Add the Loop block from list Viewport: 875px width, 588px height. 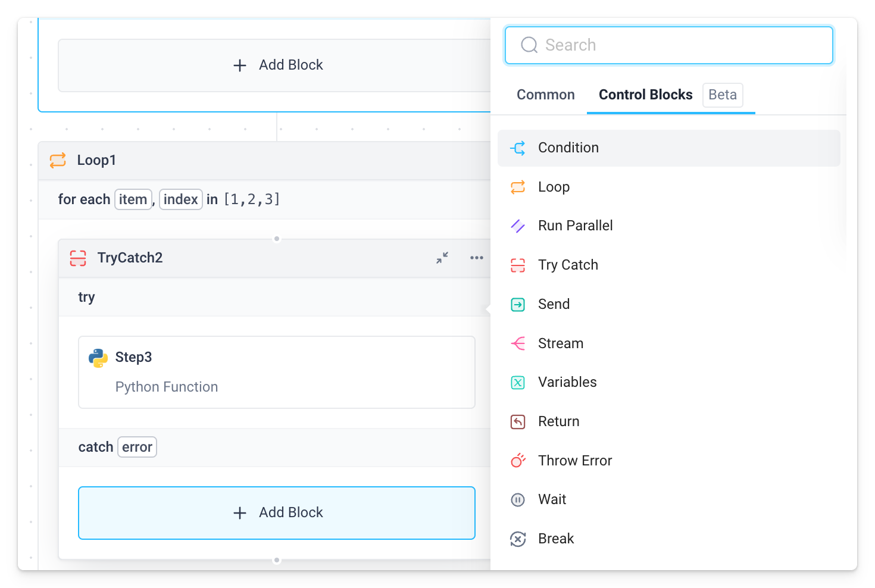pyautogui.click(x=554, y=187)
